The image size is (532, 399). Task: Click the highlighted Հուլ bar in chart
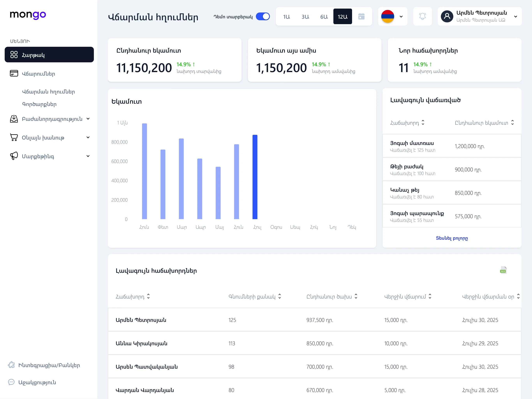pyautogui.click(x=255, y=177)
